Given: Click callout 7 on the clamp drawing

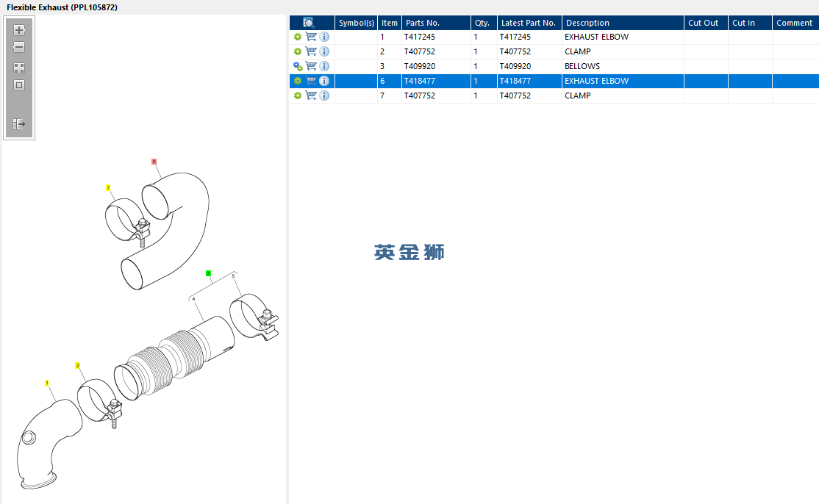Looking at the screenshot, I should tap(108, 188).
